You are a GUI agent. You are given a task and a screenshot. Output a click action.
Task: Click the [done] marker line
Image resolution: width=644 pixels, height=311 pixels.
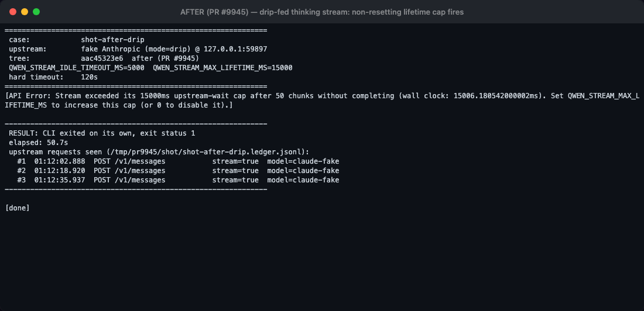(17, 208)
